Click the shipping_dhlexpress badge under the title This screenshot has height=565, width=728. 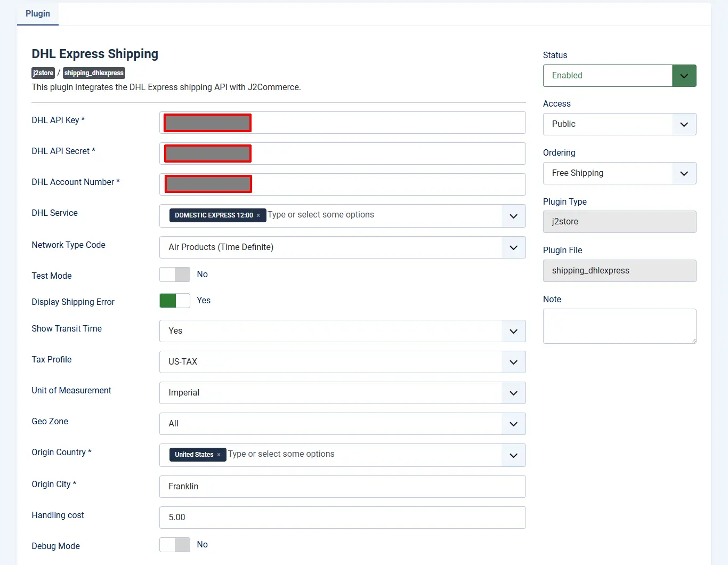(94, 73)
